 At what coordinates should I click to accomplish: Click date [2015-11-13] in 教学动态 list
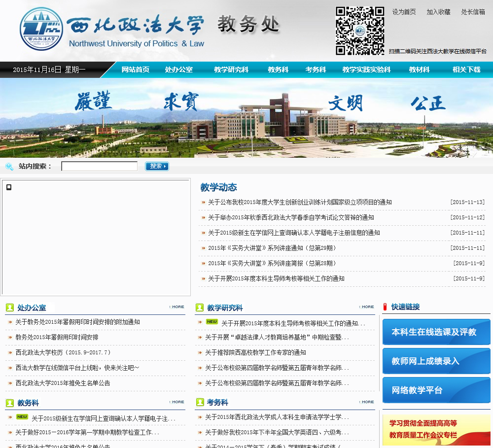pos(467,203)
